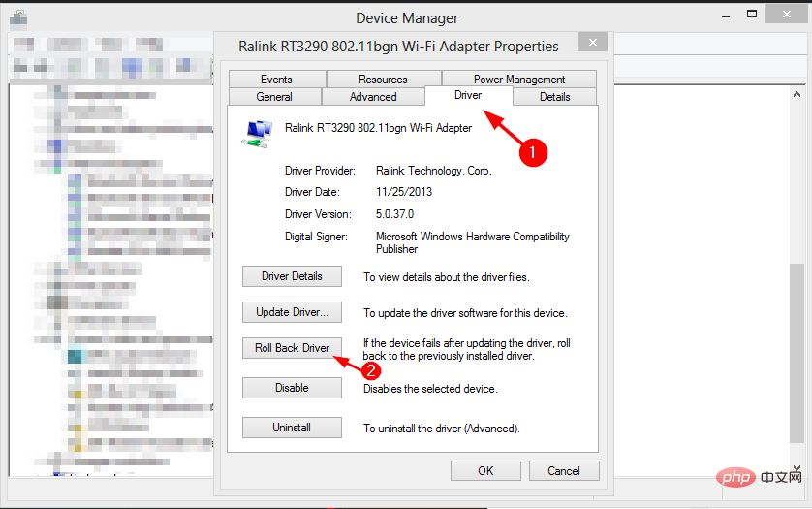The image size is (812, 509).
Task: Click the driver date 11/25/2013
Action: point(404,192)
